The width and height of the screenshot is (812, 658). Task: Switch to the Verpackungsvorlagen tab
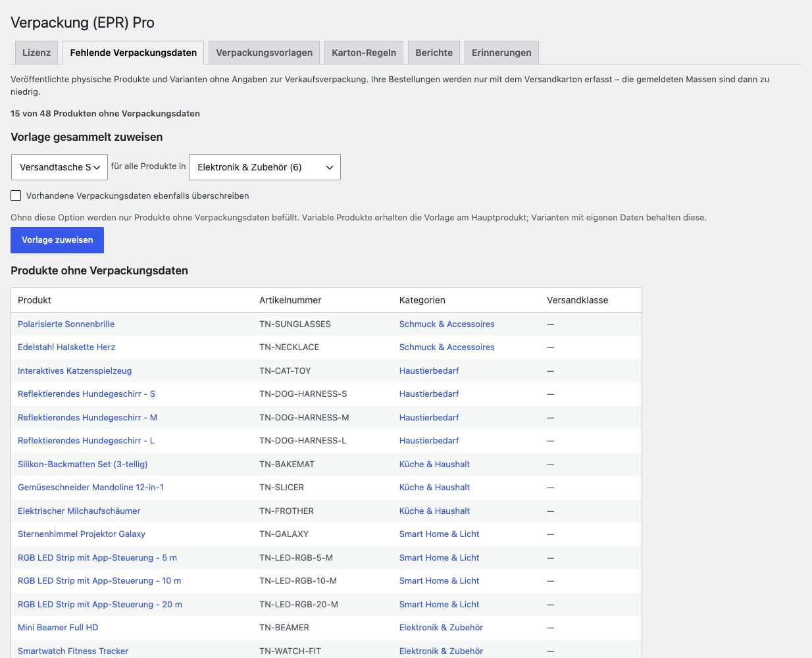[264, 53]
